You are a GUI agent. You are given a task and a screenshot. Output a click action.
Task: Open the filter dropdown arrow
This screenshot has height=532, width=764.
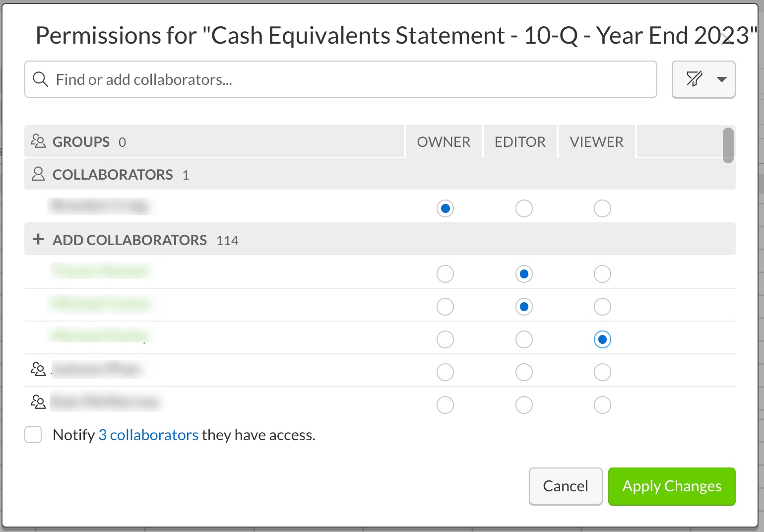click(x=722, y=79)
